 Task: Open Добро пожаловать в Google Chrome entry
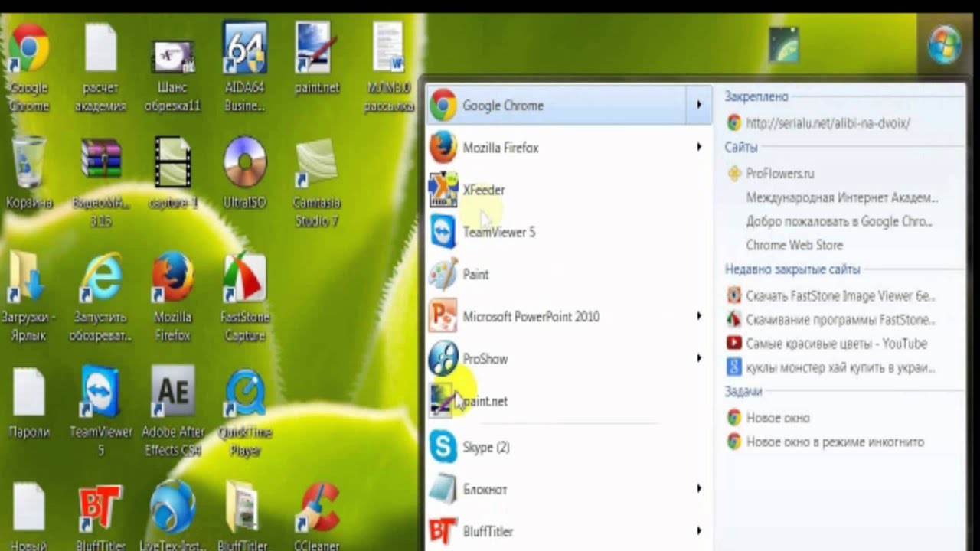(x=838, y=221)
